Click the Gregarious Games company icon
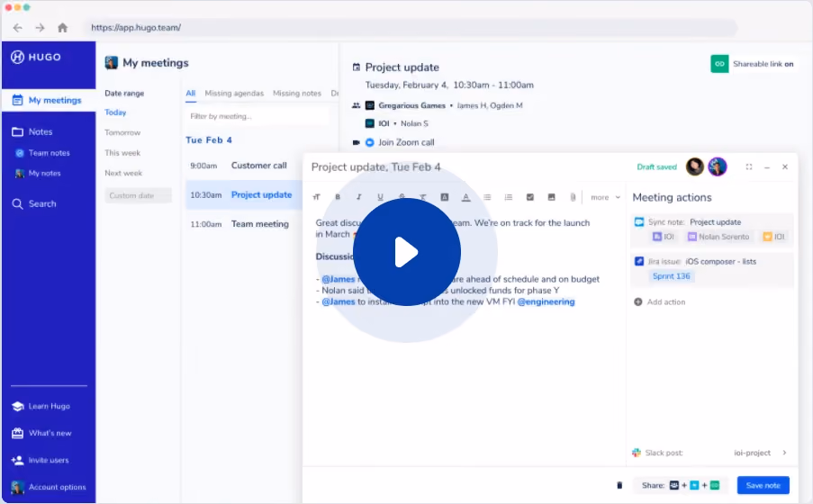 (370, 105)
